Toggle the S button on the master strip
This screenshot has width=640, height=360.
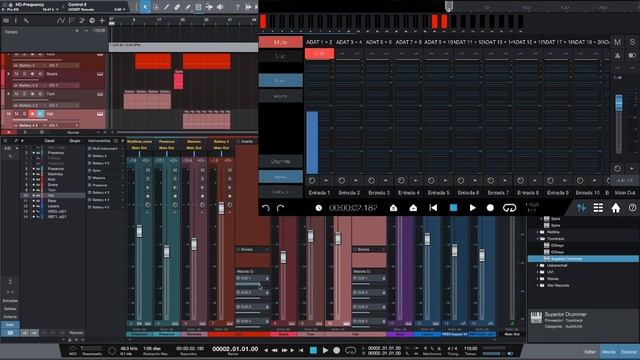coord(632,42)
